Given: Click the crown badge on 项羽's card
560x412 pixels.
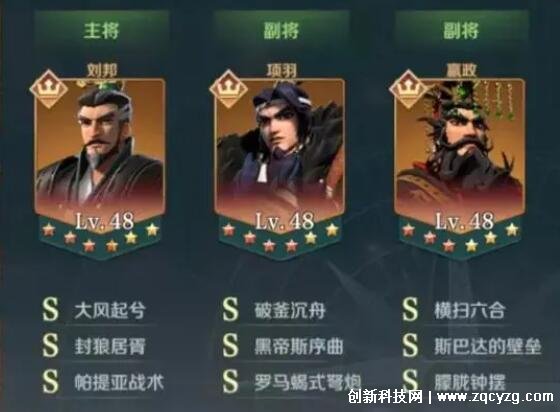Looking at the screenshot, I should click(x=229, y=89).
